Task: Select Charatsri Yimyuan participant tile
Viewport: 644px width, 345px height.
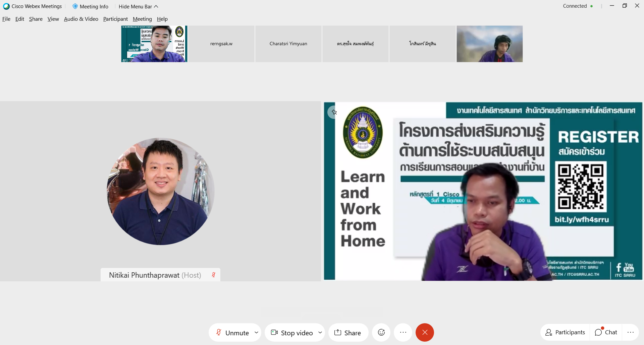Action: (288, 44)
